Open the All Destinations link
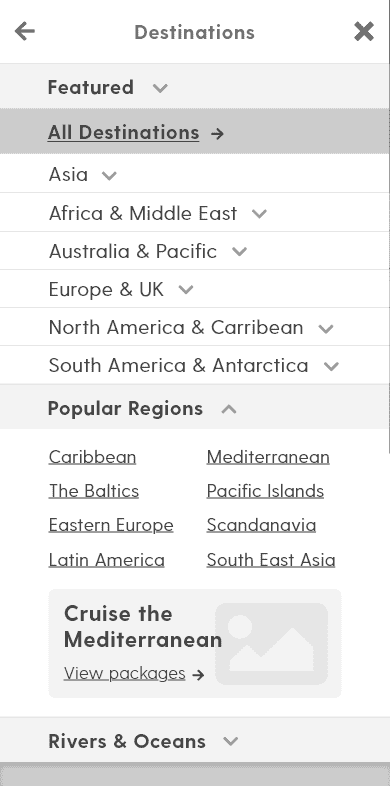 (x=123, y=132)
